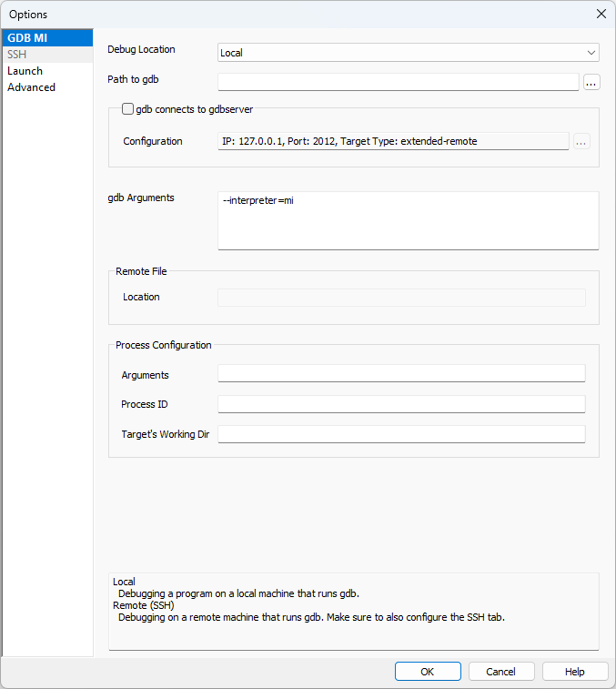Open the SSH options page
Image resolution: width=616 pixels, height=689 pixels.
click(17, 55)
